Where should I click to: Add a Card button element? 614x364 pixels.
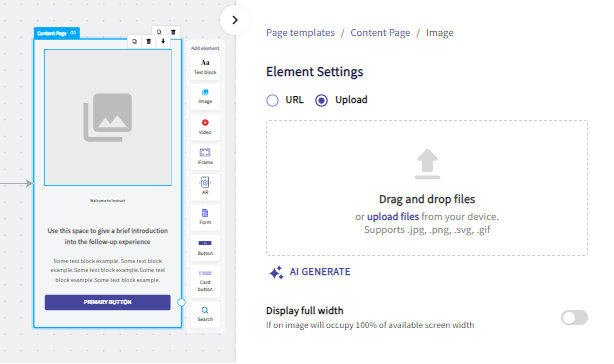pyautogui.click(x=205, y=281)
